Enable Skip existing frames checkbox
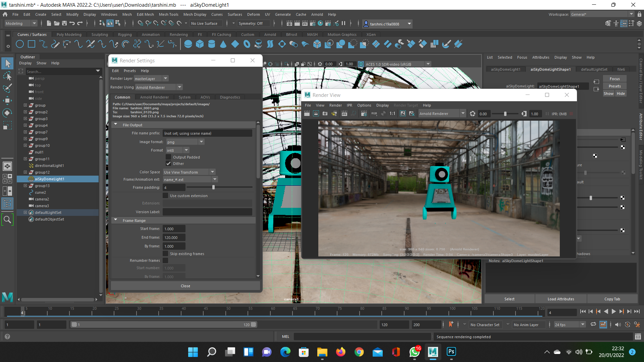The height and width of the screenshot is (362, 644). click(x=165, y=254)
